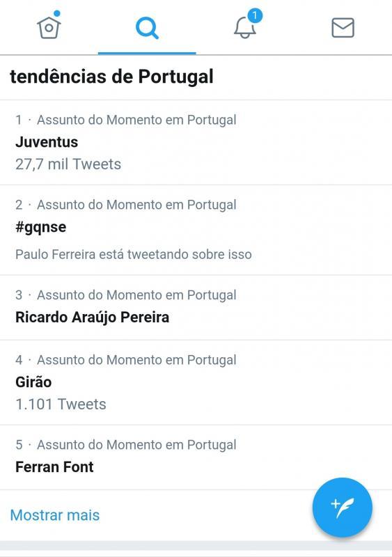Screen dimensions: 392x557
Task: Tap Paulo Ferreira está tweetando sobre isso
Action: pyautogui.click(x=134, y=254)
